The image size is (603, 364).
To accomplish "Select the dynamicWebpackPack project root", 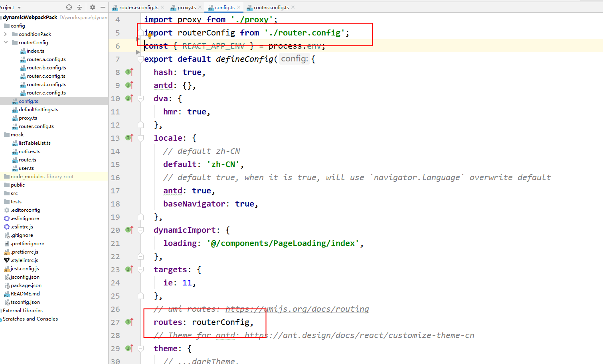I will pyautogui.click(x=30, y=18).
